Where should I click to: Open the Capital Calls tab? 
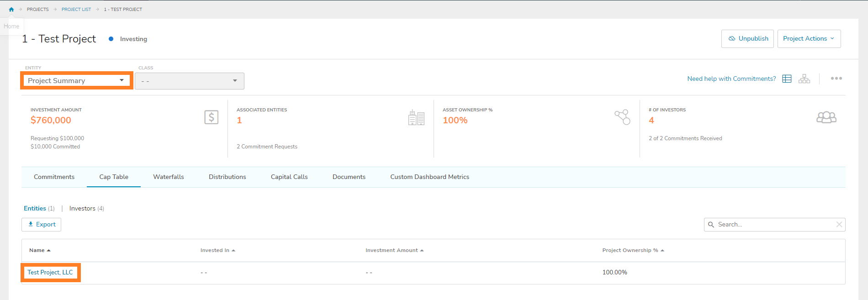(289, 177)
